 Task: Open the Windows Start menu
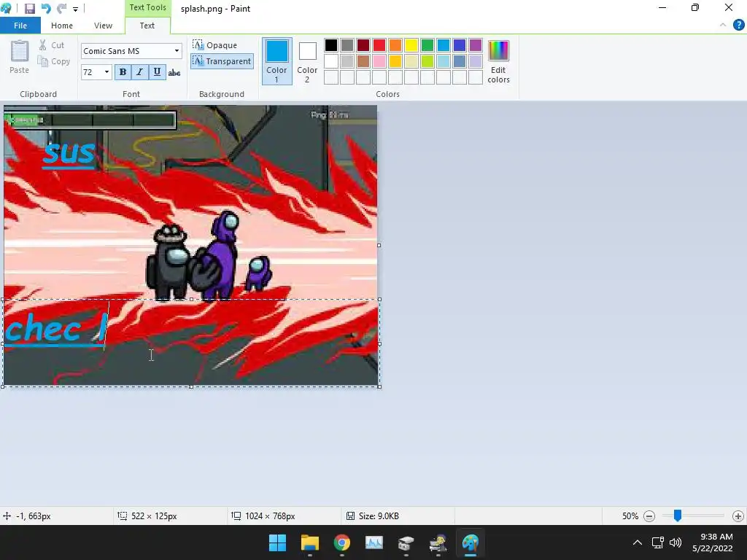pyautogui.click(x=277, y=542)
